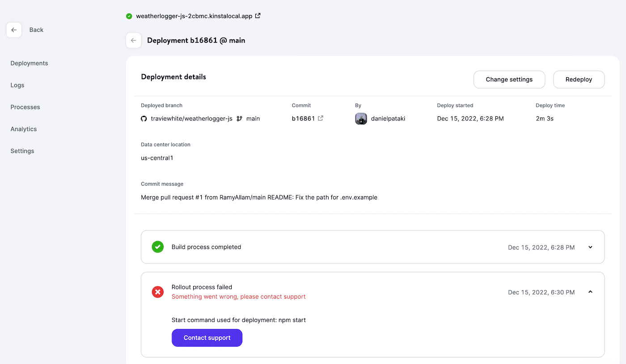This screenshot has height=364, width=626.
Task: Go to the Settings section
Action: [x=22, y=151]
